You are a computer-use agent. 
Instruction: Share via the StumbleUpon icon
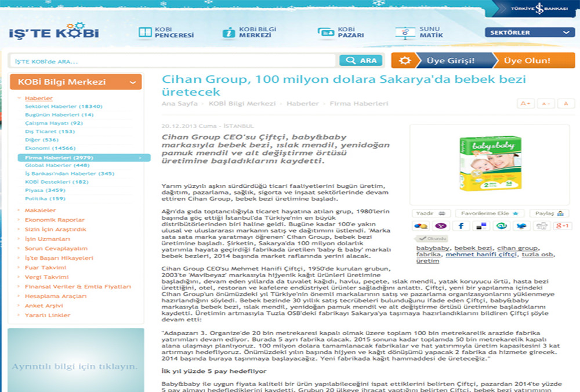point(501,226)
